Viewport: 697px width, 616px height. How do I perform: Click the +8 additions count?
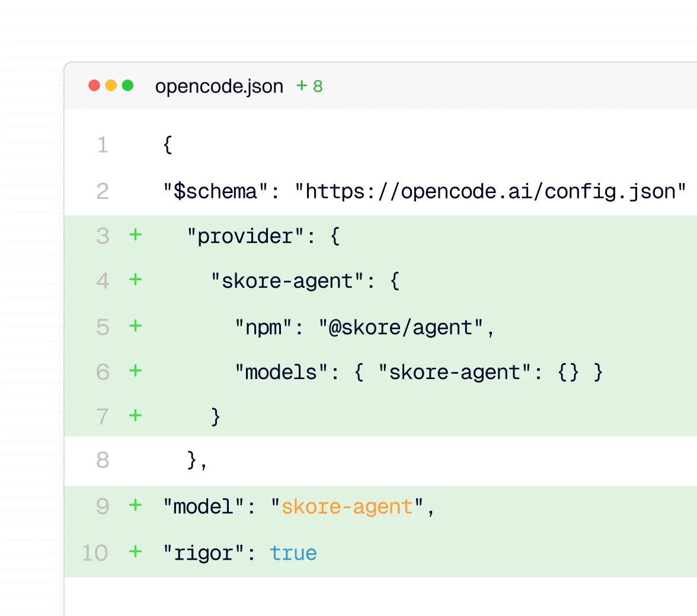click(x=309, y=86)
